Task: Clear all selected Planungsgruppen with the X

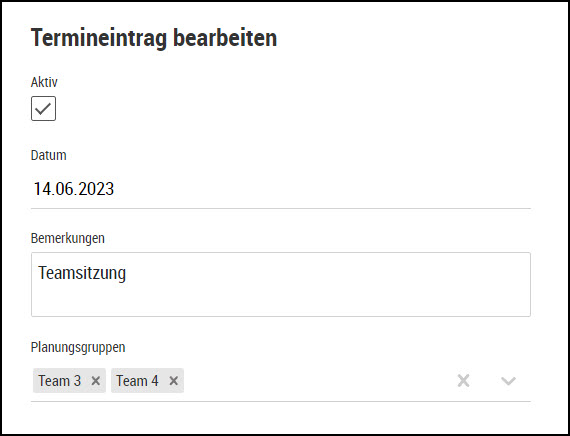Action: 463,381
